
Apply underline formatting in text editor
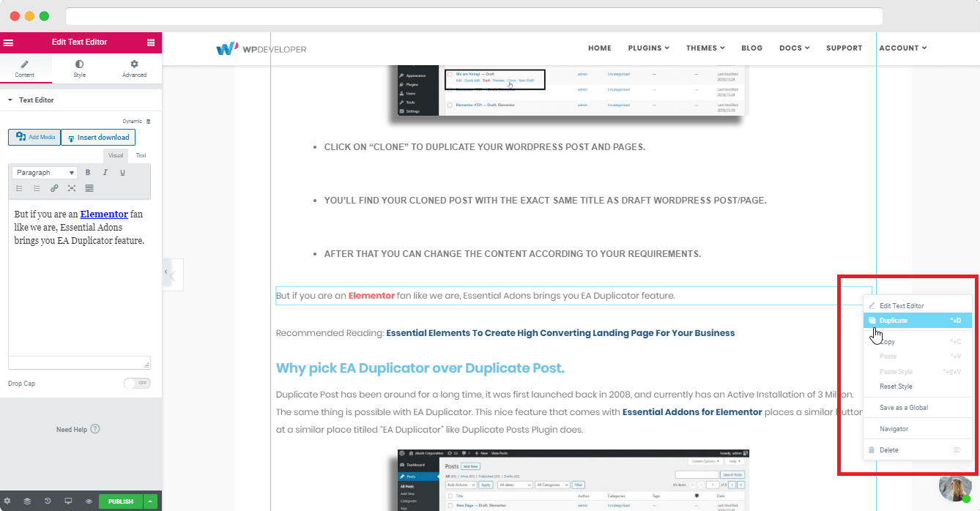coord(122,173)
